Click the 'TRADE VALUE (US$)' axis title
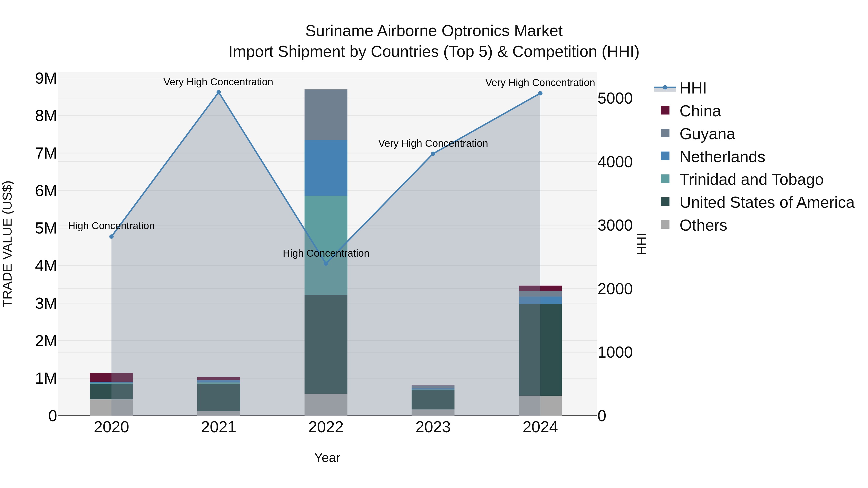This screenshot has width=868, height=488. tap(7, 244)
